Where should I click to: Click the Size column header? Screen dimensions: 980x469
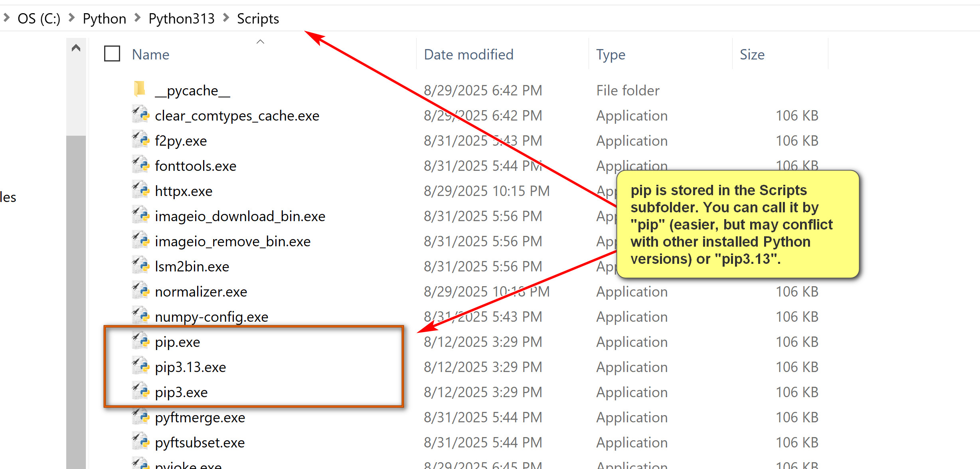(x=752, y=55)
